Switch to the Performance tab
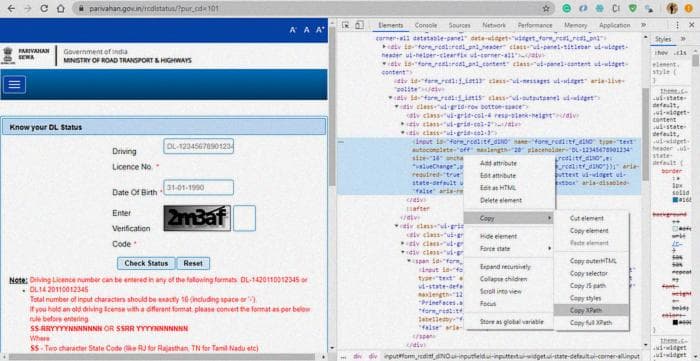 [x=535, y=25]
